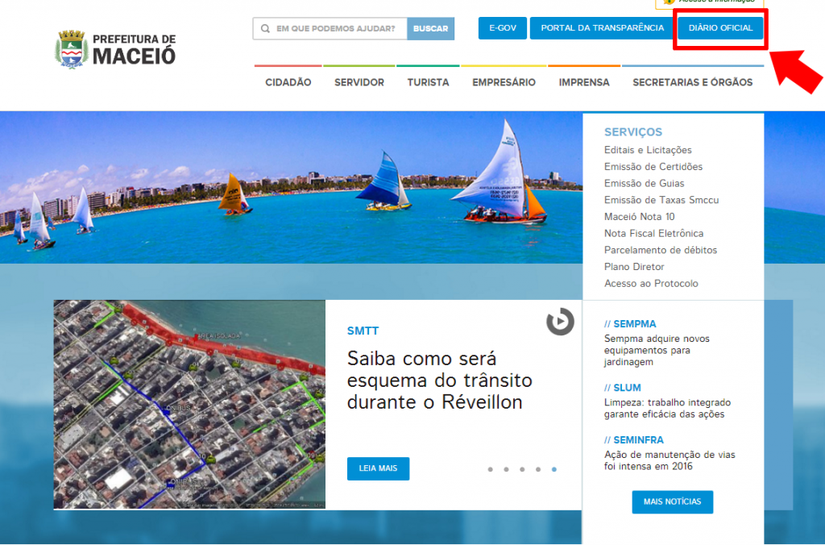Image resolution: width=825 pixels, height=545 pixels.
Task: Open Parcelamento de débitos link
Action: [660, 250]
